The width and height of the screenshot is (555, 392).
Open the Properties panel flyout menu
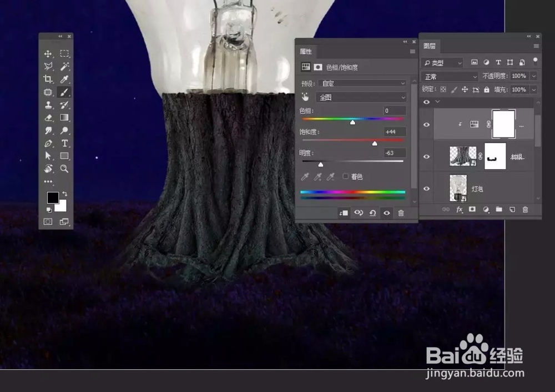pyautogui.click(x=412, y=52)
